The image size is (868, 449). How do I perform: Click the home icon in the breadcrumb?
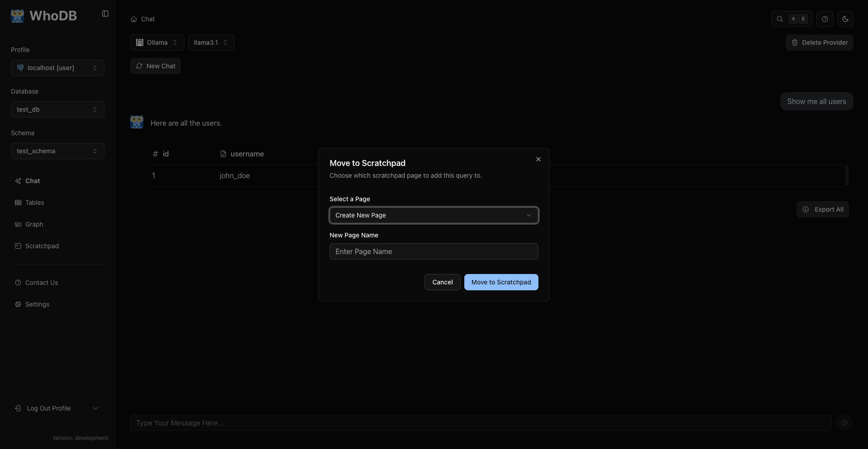point(134,19)
